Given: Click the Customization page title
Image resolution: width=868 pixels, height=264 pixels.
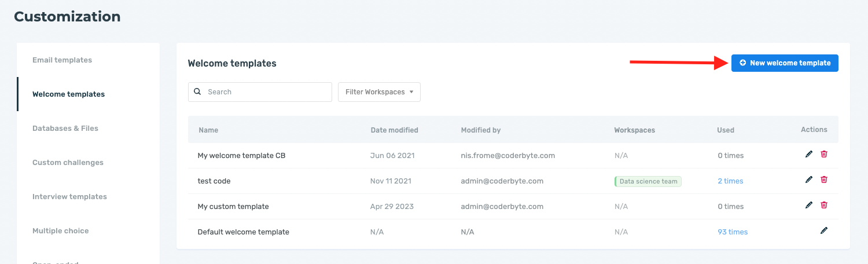Looking at the screenshot, I should pyautogui.click(x=67, y=17).
